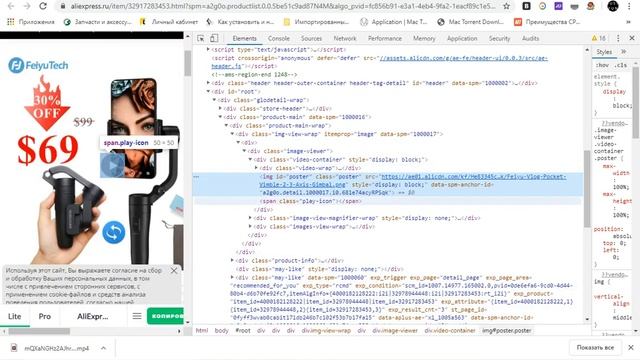Viewport: 640px width, 360px height.
Task: Toggle the :hov element state button
Action: pos(602,65)
